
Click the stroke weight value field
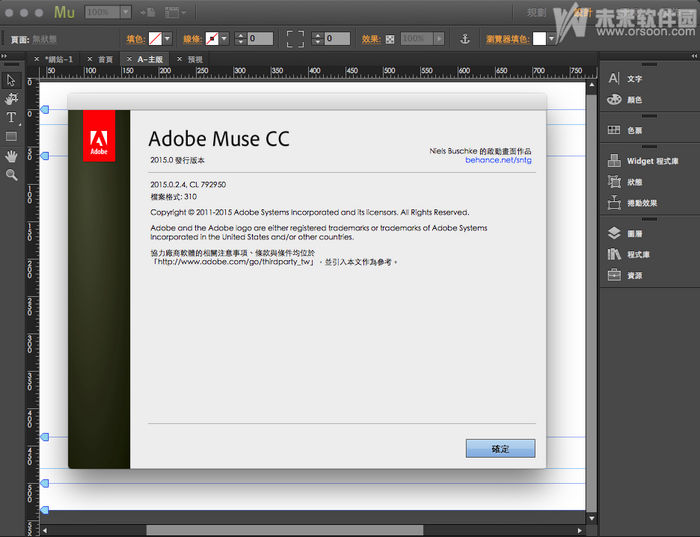point(260,39)
